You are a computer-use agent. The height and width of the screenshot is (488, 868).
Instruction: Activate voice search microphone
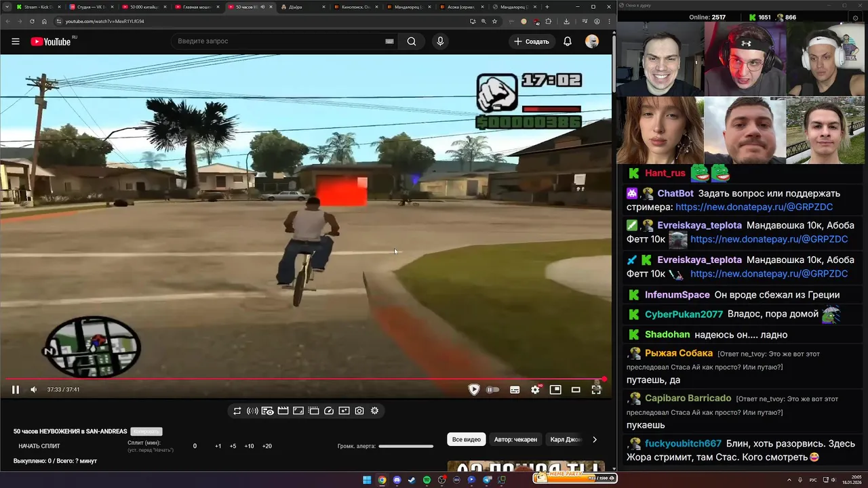[440, 41]
